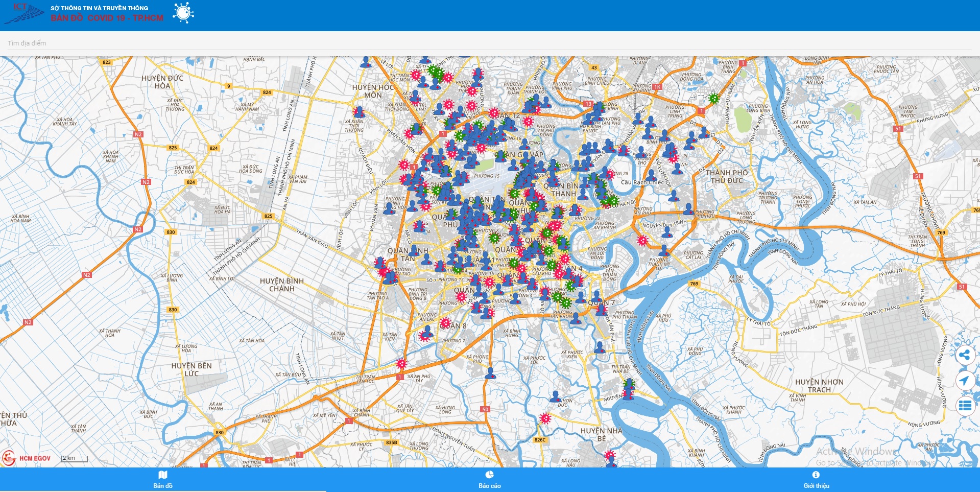The image size is (980, 492).
Task: Click the share button on the map
Action: 964,355
